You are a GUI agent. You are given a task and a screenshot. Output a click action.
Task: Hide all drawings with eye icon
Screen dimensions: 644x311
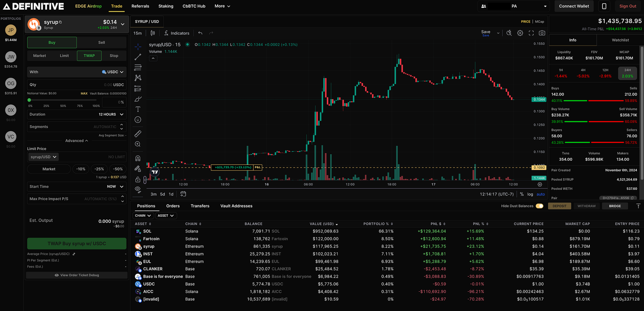(138, 189)
